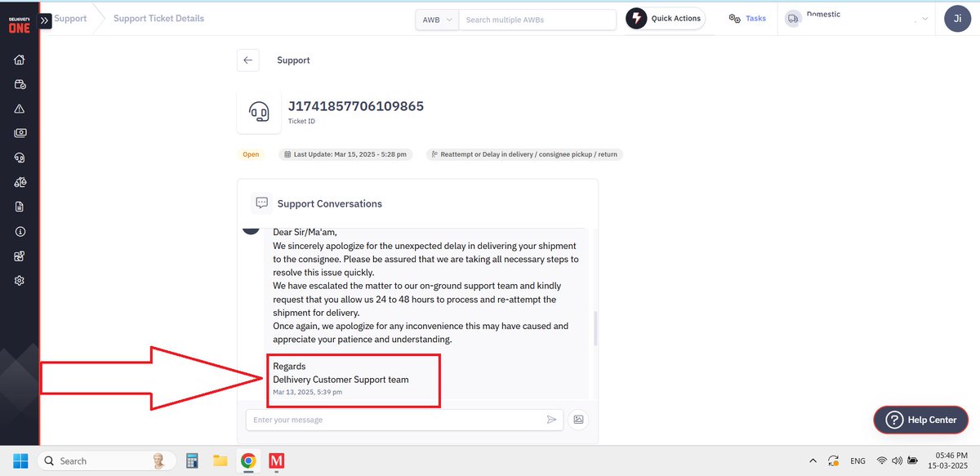Attach an image with the picture icon
980x476 pixels.
tap(578, 420)
